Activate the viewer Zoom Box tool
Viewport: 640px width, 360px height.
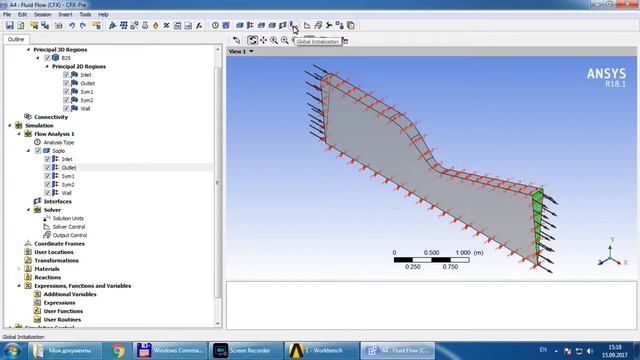(x=284, y=40)
